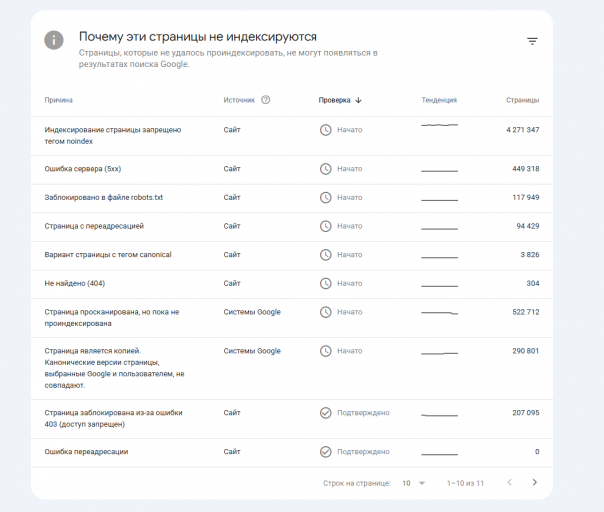Sort by the Проверка column arrow
Viewport: 604px width, 512px height.
point(359,100)
